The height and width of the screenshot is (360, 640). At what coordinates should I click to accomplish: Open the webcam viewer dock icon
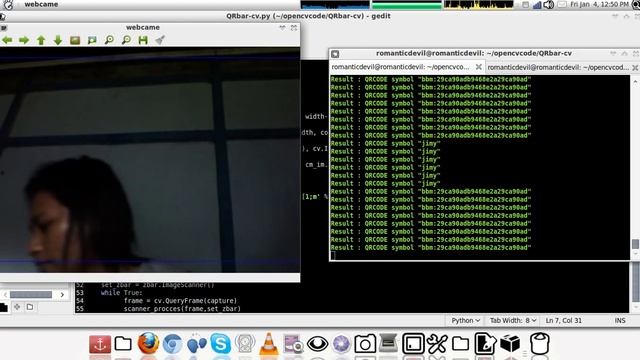293,344
